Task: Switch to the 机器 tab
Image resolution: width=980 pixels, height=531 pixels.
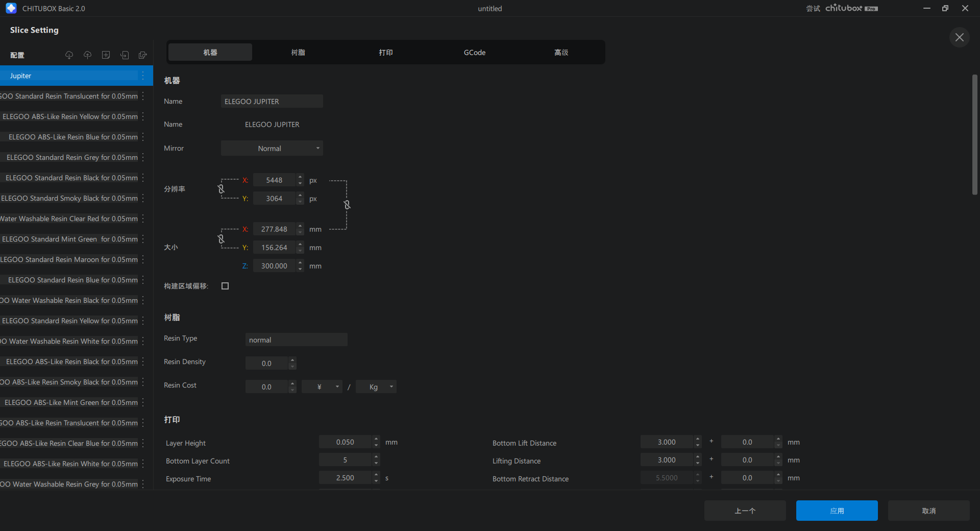Action: pos(210,52)
